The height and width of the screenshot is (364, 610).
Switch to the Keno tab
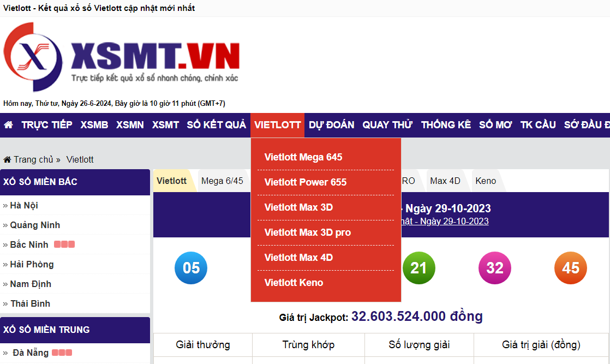[x=485, y=181]
